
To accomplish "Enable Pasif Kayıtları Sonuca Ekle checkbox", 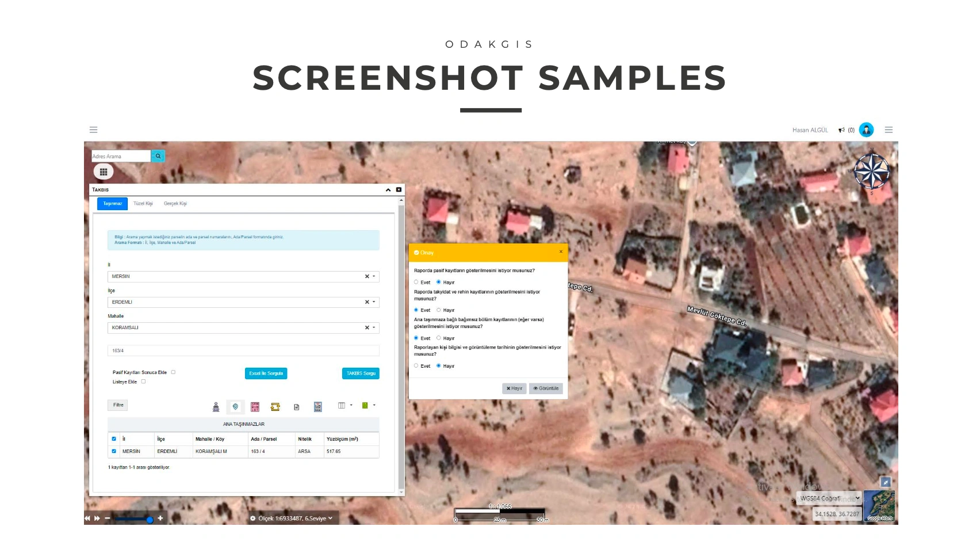I will (x=173, y=372).
